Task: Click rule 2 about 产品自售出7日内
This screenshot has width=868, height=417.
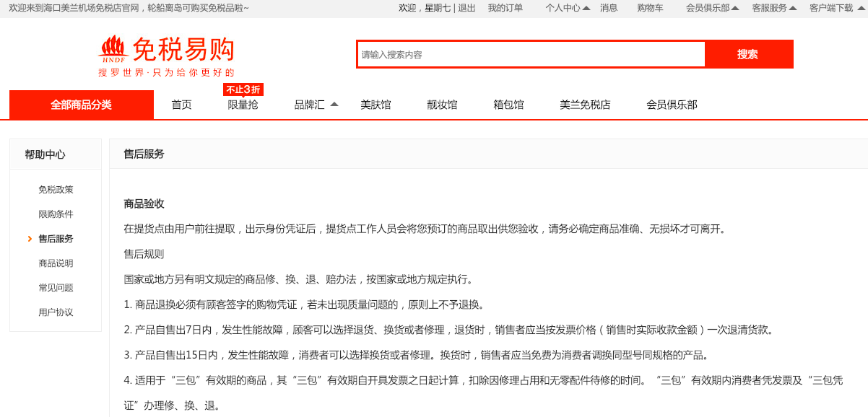Action: (448, 330)
